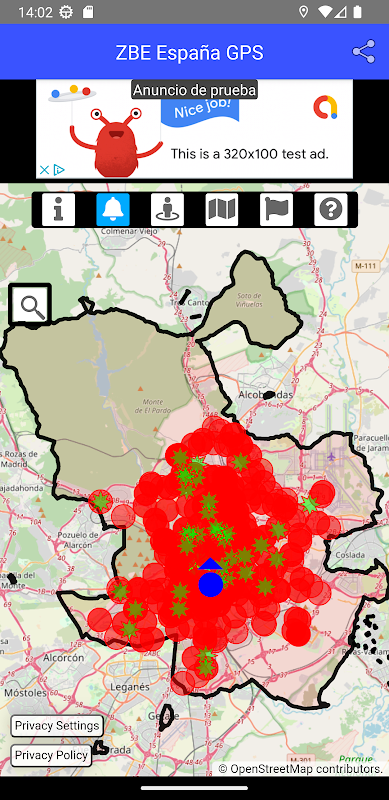Tap the Coslada map label

pos(349,555)
